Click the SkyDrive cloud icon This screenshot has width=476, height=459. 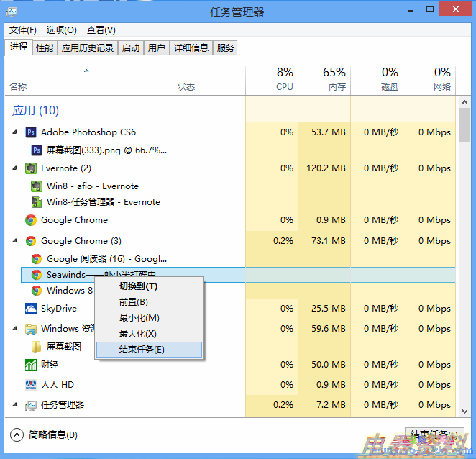(31, 309)
